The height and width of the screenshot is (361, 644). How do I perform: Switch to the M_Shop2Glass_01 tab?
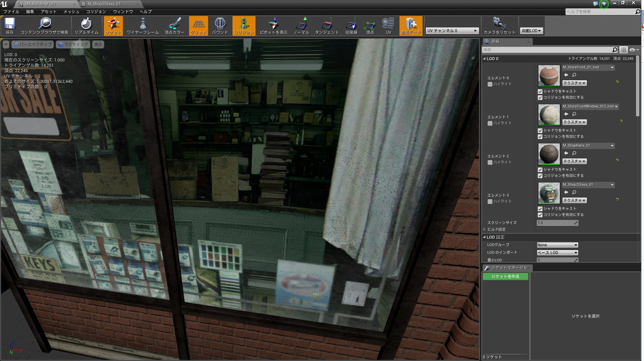point(104,4)
